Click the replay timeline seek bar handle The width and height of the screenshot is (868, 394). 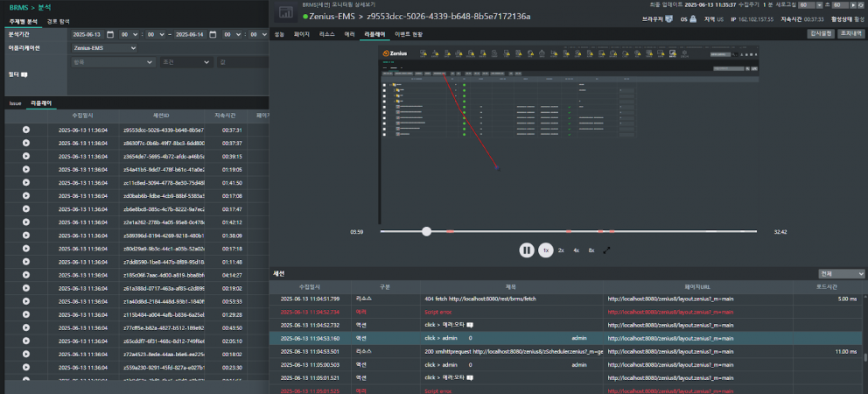[426, 231]
